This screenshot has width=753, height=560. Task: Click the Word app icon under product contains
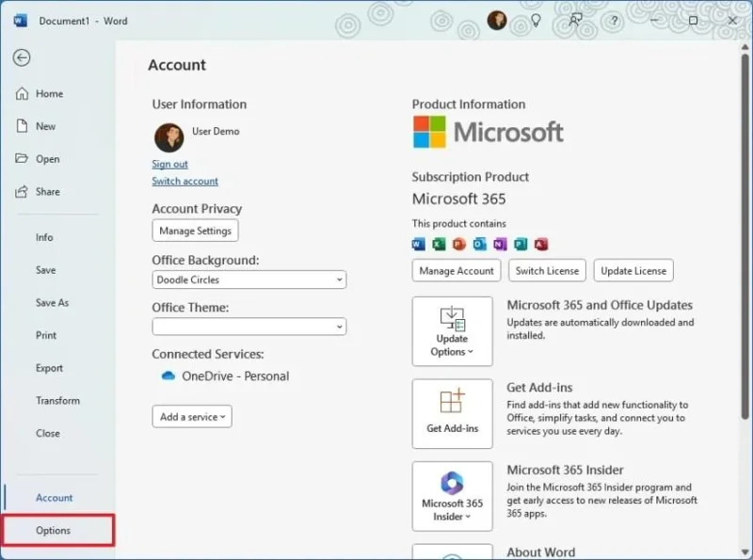click(x=419, y=244)
